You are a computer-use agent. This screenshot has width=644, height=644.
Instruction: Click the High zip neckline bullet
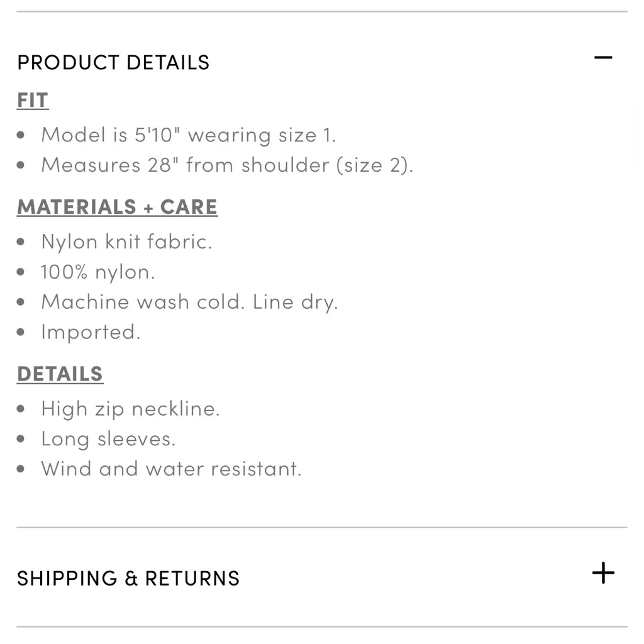[131, 408]
